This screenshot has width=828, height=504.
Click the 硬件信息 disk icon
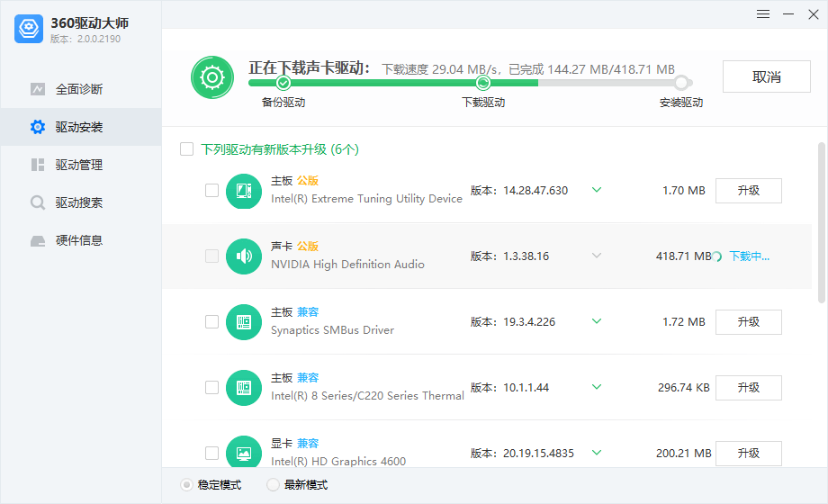[x=38, y=241]
